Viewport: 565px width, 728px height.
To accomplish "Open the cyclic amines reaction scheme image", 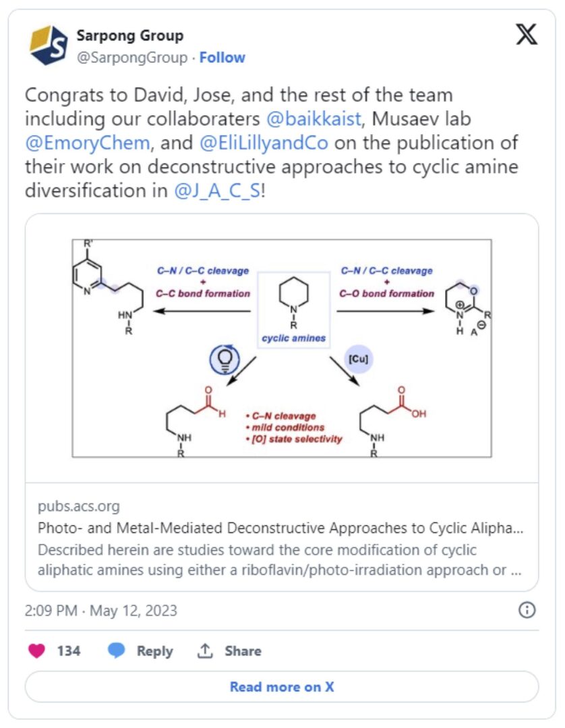I will tap(282, 348).
